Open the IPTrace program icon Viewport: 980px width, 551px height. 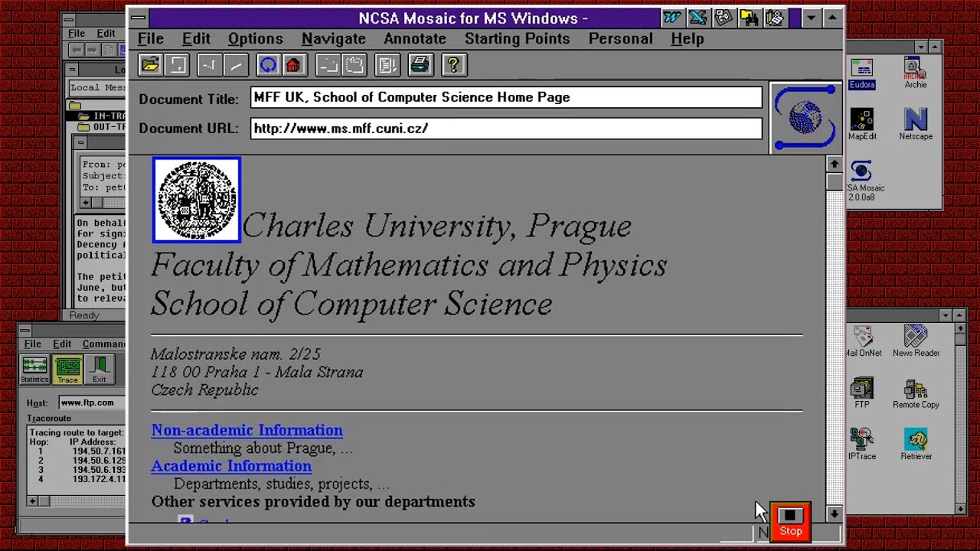click(862, 444)
